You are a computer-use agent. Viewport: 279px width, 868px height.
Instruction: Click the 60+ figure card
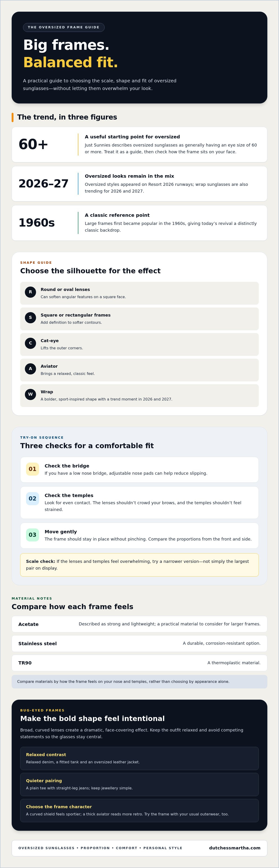(x=139, y=145)
